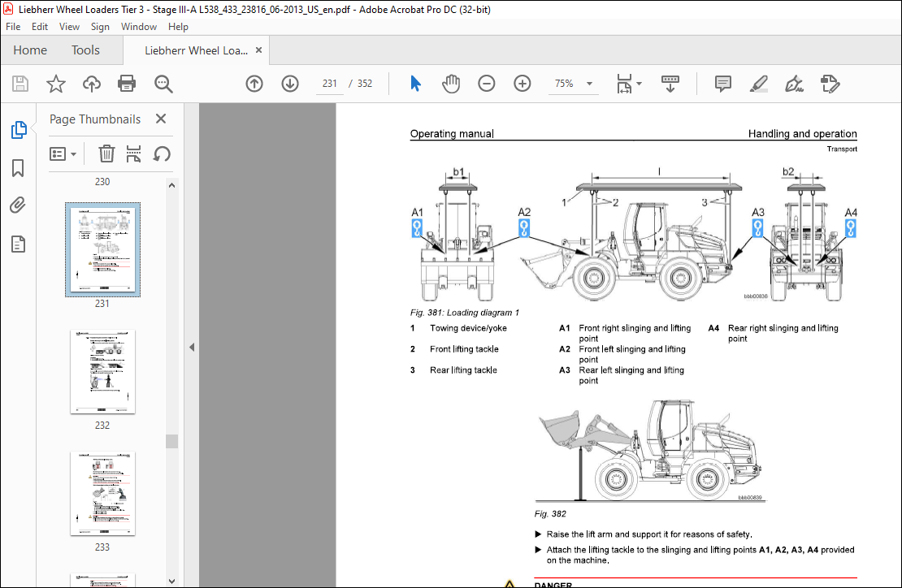
Task: Click the Fit page width tool icon
Action: 624,84
